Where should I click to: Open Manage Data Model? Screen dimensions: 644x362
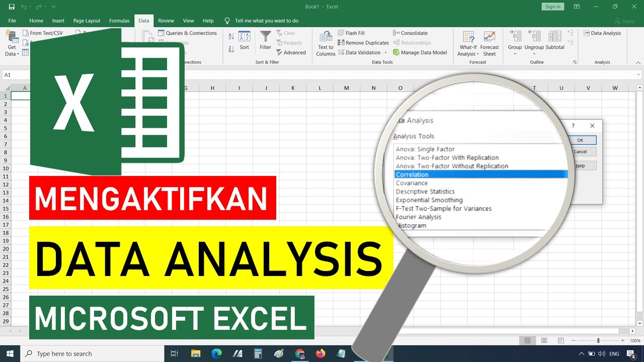click(420, 52)
